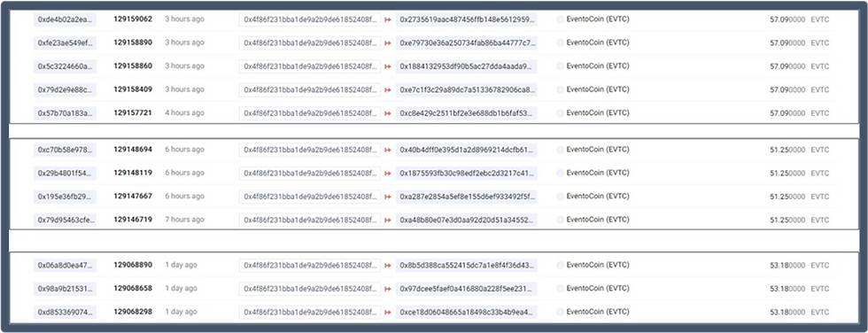Open transaction hash 0x79d2e9e88c...
868x333 pixels.
(x=65, y=89)
